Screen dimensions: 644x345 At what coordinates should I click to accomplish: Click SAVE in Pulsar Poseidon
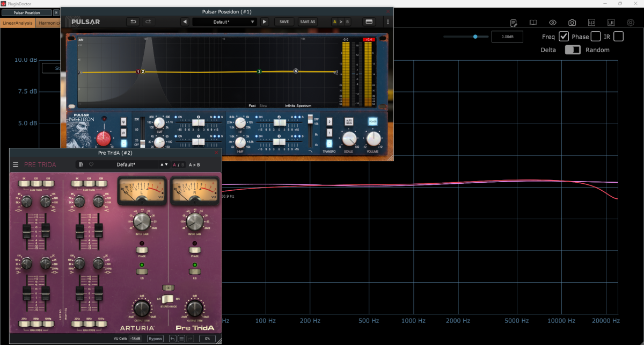[x=284, y=22]
